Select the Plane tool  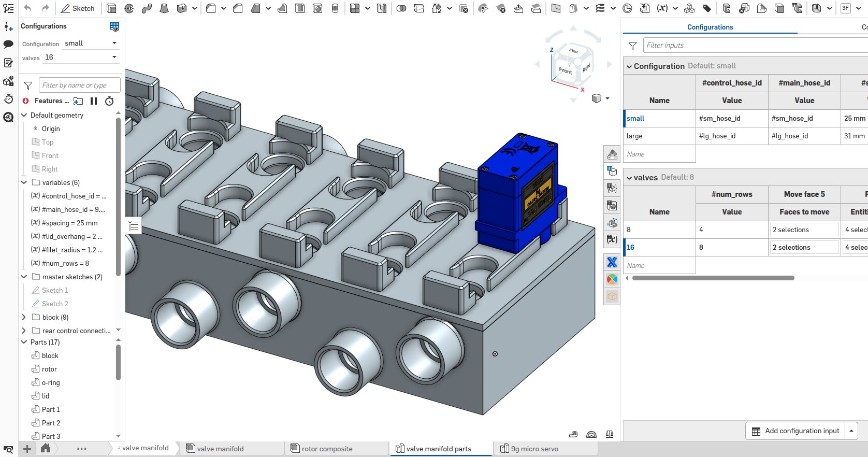click(556, 8)
